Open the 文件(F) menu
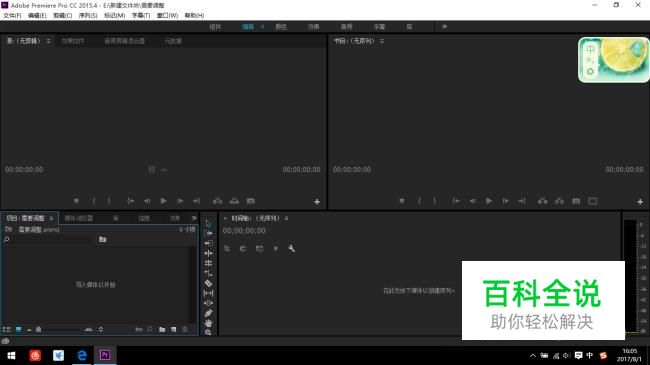 pos(12,15)
